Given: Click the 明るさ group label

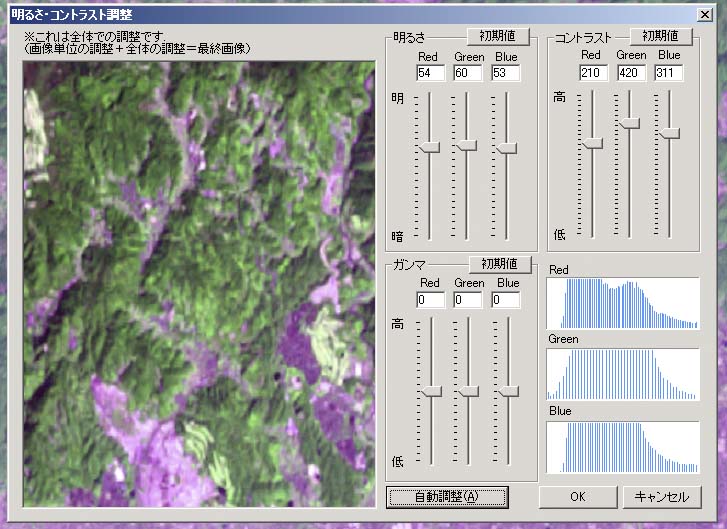Looking at the screenshot, I should (409, 38).
